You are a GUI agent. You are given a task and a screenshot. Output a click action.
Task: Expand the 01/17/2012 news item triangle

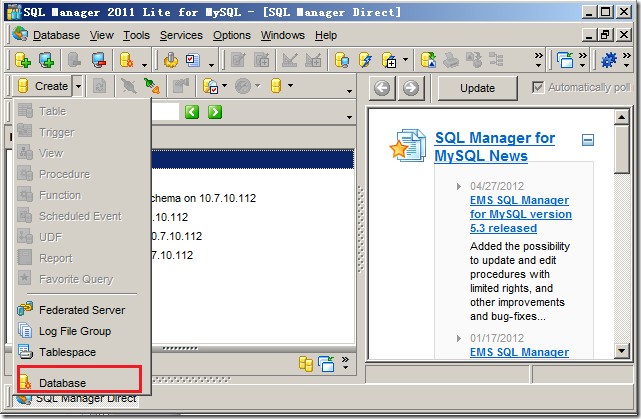pyautogui.click(x=459, y=338)
